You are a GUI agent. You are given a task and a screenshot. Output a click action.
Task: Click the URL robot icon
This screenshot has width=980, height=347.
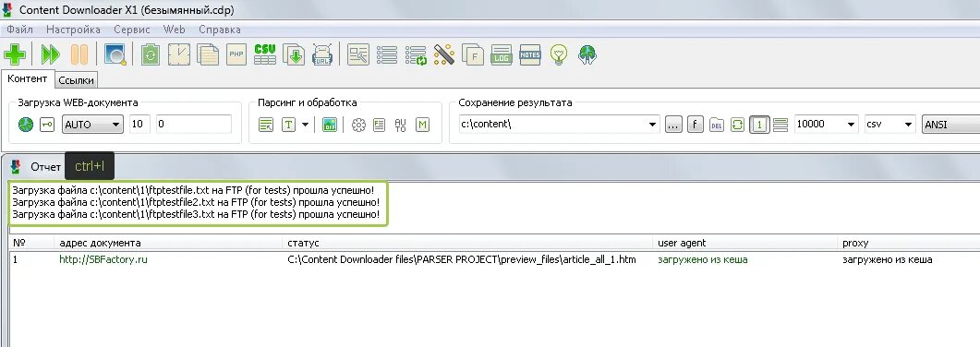click(321, 54)
